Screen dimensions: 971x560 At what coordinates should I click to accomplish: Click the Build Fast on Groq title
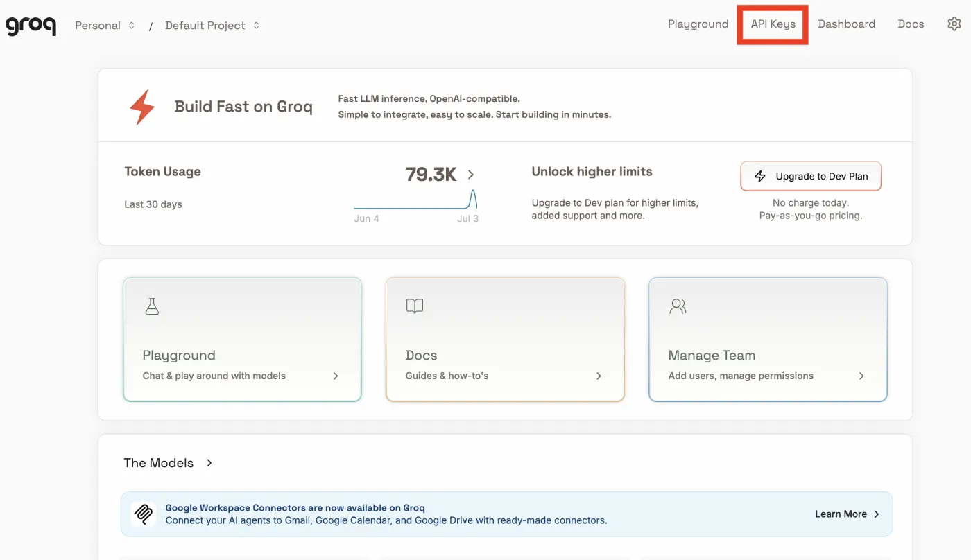click(x=243, y=107)
